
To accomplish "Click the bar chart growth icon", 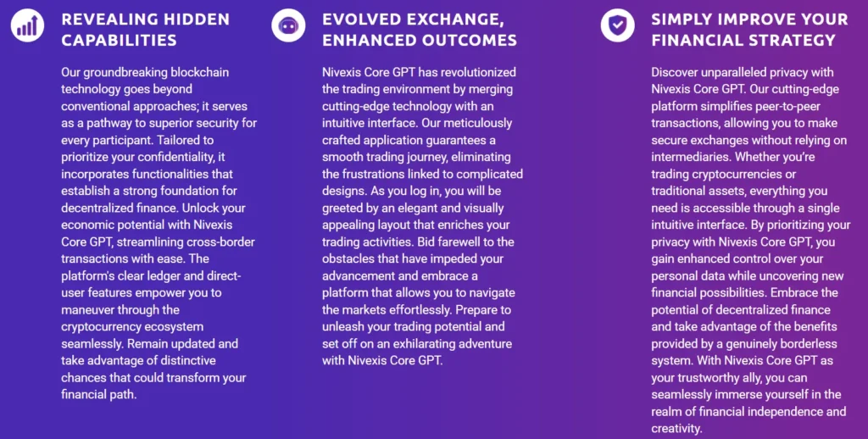I will 28,25.
